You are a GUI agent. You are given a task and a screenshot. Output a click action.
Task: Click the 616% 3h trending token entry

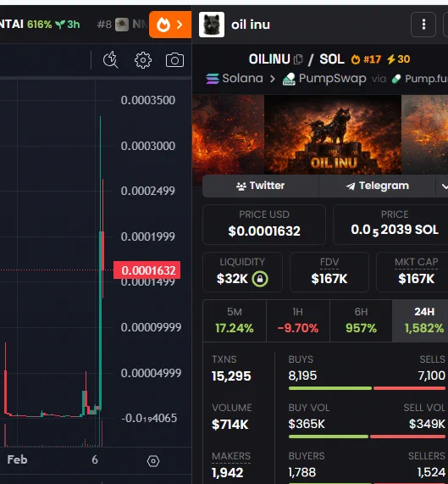pos(40,24)
